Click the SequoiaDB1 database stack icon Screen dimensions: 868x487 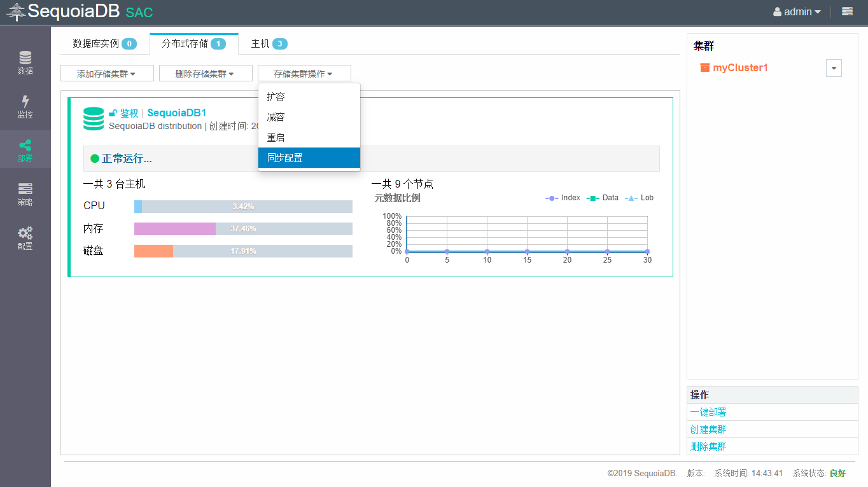94,119
